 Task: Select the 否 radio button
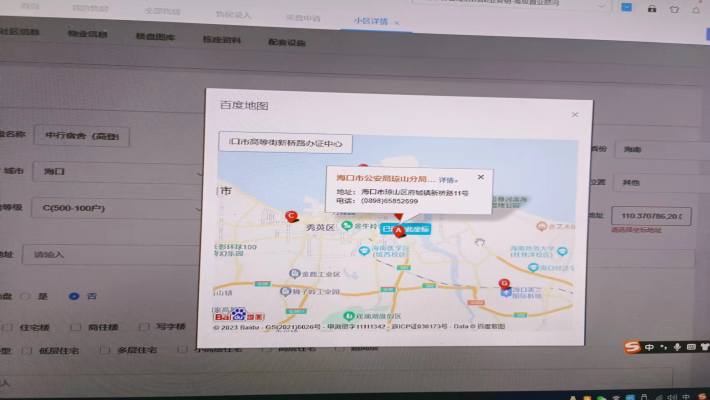74,296
